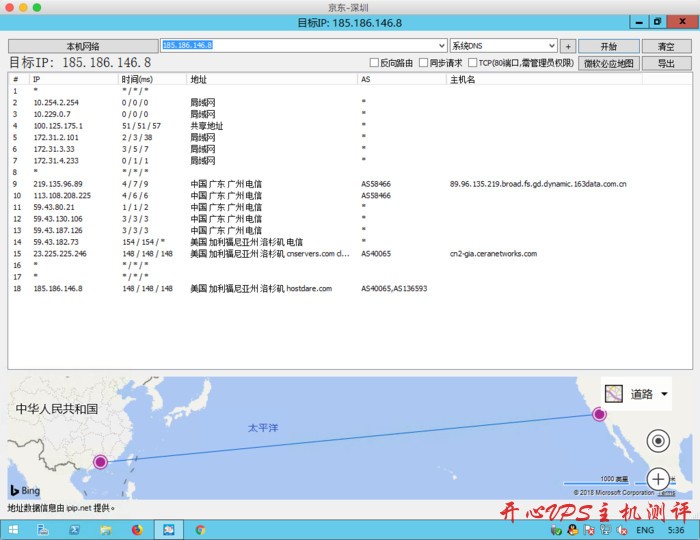Open the Windows Start menu

14,529
